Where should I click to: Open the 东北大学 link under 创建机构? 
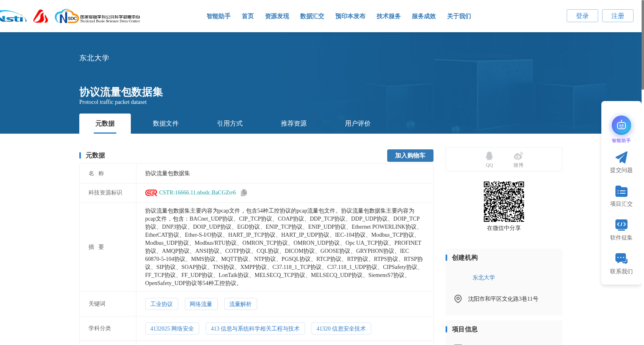(483, 278)
